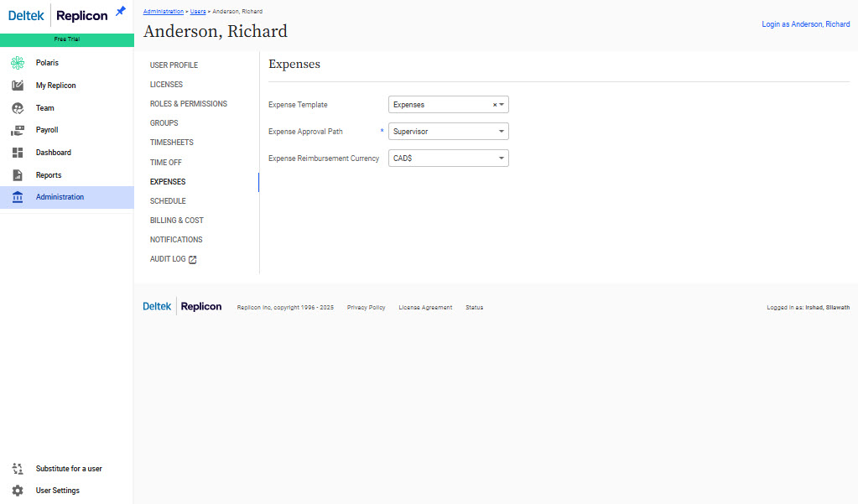Click the Polaris icon in sidebar
This screenshot has width=858, height=504.
click(x=18, y=63)
